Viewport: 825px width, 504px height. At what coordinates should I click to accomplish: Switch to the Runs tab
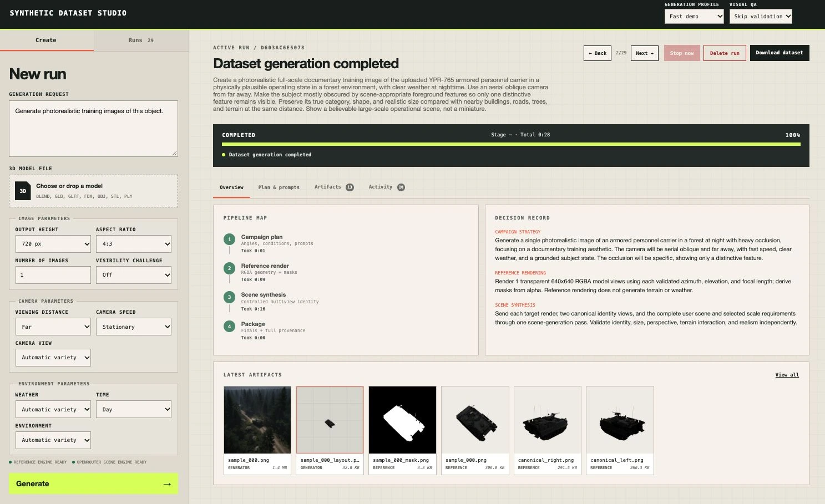point(141,40)
